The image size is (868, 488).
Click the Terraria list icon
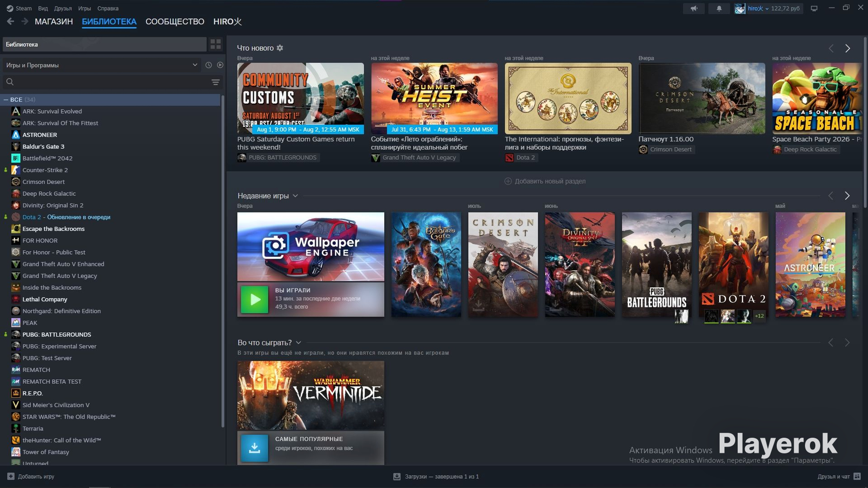click(16, 428)
